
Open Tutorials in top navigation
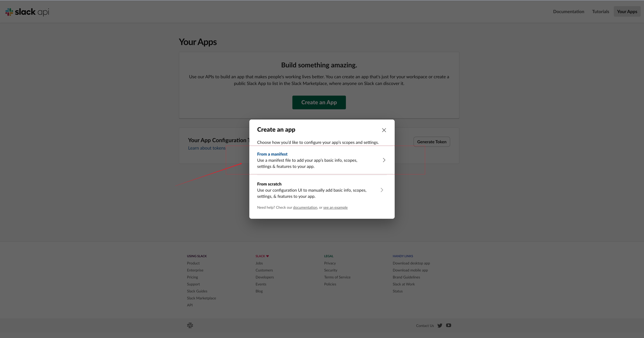pos(601,11)
